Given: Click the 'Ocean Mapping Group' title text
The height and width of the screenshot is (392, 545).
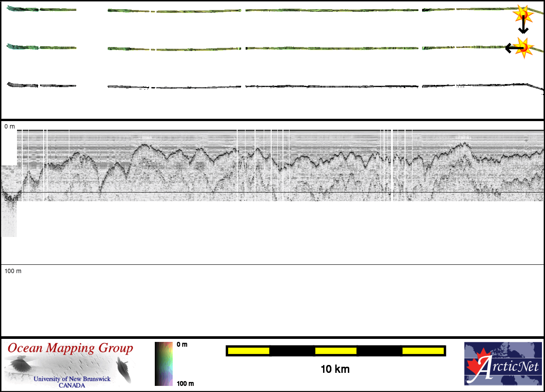Looking at the screenshot, I should pos(70,348).
